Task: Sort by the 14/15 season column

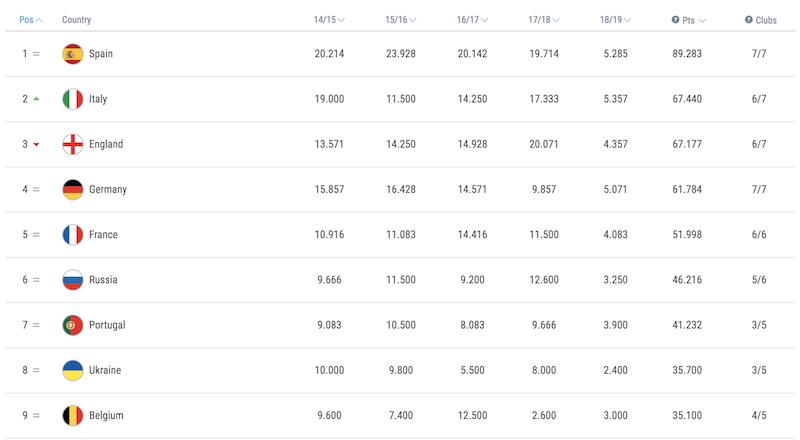Action: tap(329, 20)
